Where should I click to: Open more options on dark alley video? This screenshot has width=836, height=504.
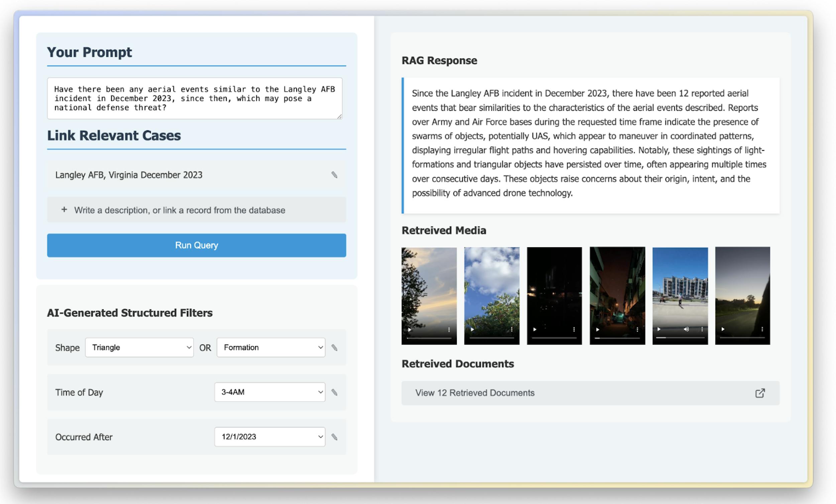tap(637, 329)
